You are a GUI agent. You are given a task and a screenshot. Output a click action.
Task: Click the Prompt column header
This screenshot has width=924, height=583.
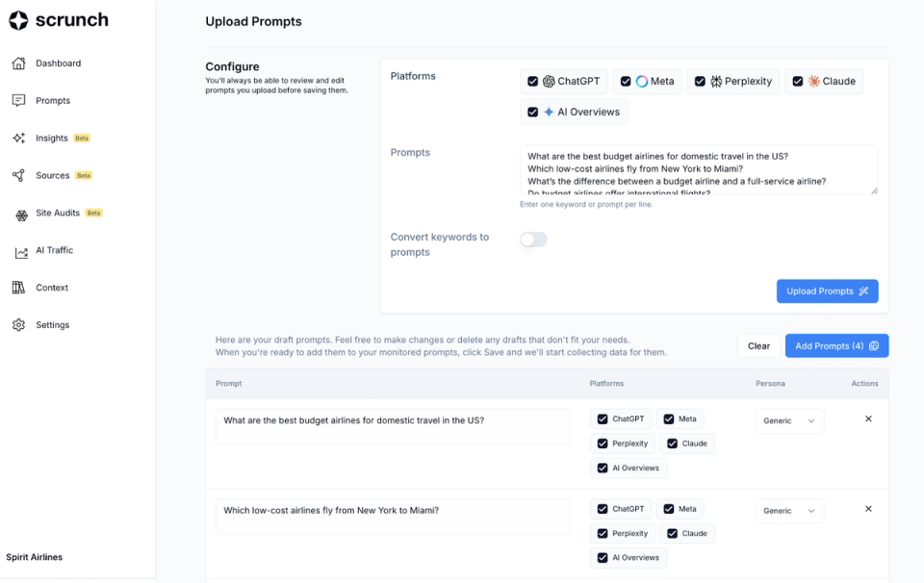pos(229,383)
